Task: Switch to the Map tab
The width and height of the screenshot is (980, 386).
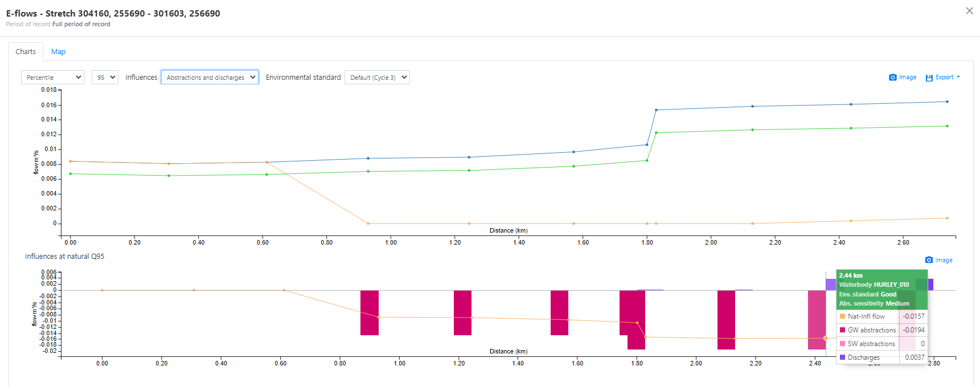Action: [58, 52]
